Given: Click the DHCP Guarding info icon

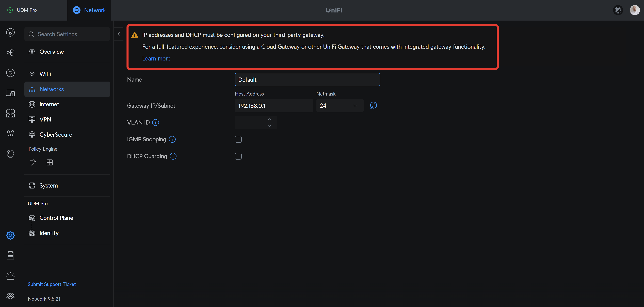Looking at the screenshot, I should [x=173, y=156].
